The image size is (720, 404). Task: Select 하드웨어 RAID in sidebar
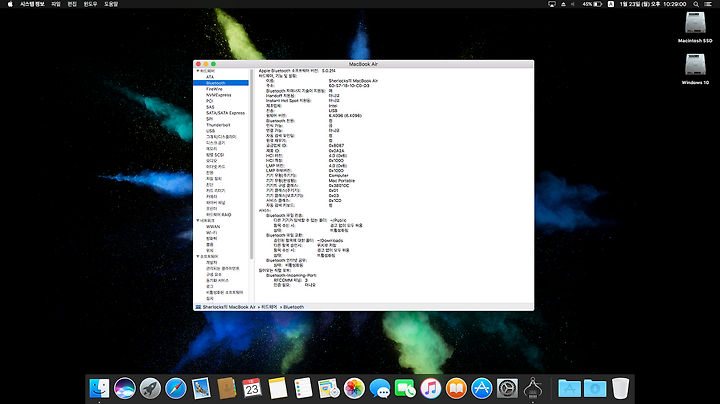[219, 215]
